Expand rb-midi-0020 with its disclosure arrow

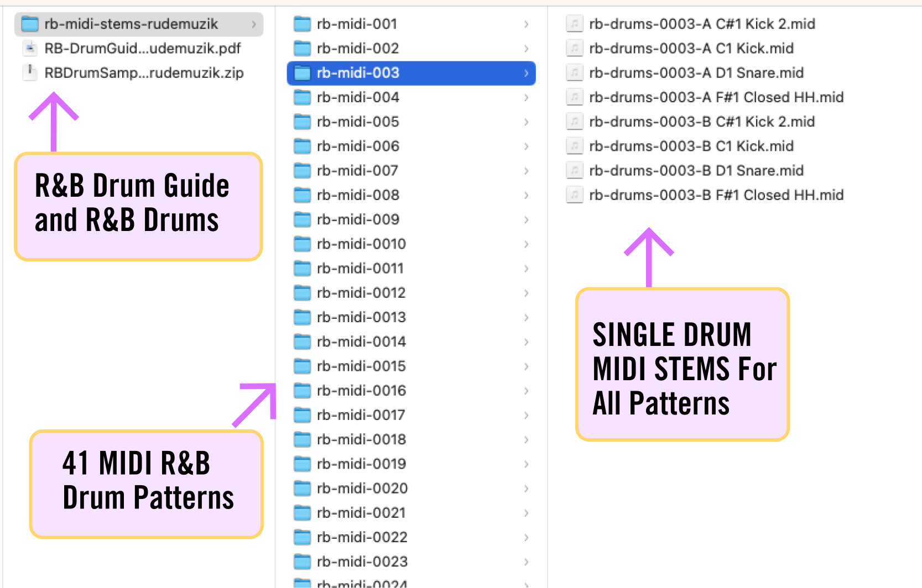click(525, 489)
